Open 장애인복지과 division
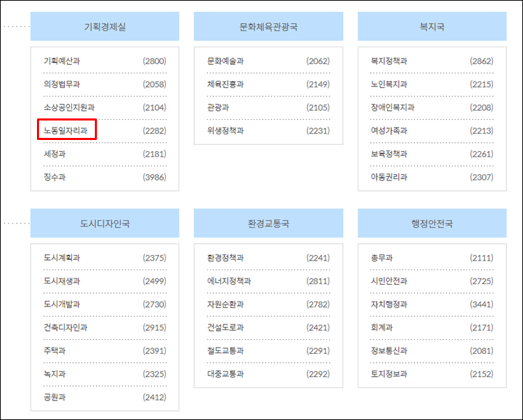This screenshot has height=420, width=523. pyautogui.click(x=393, y=107)
